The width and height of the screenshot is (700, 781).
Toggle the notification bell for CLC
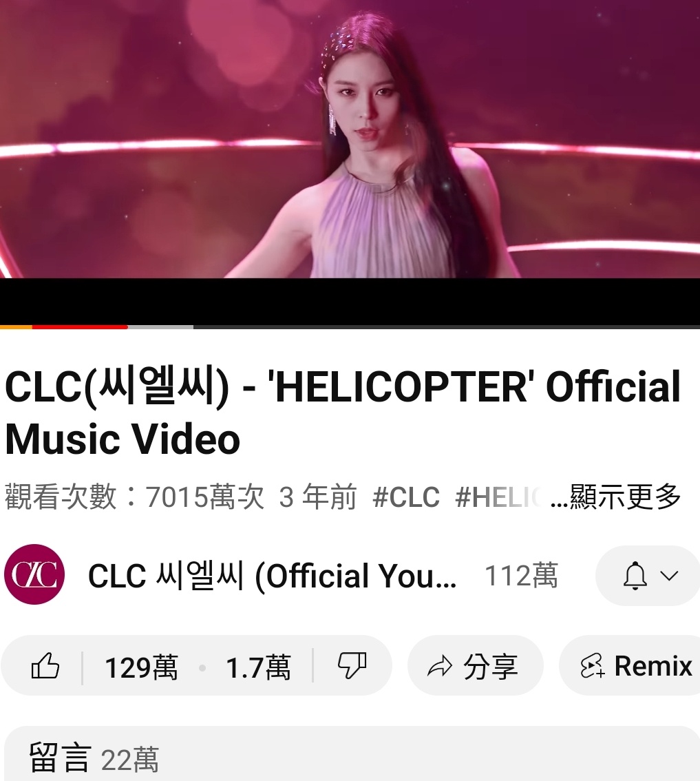pyautogui.click(x=635, y=576)
